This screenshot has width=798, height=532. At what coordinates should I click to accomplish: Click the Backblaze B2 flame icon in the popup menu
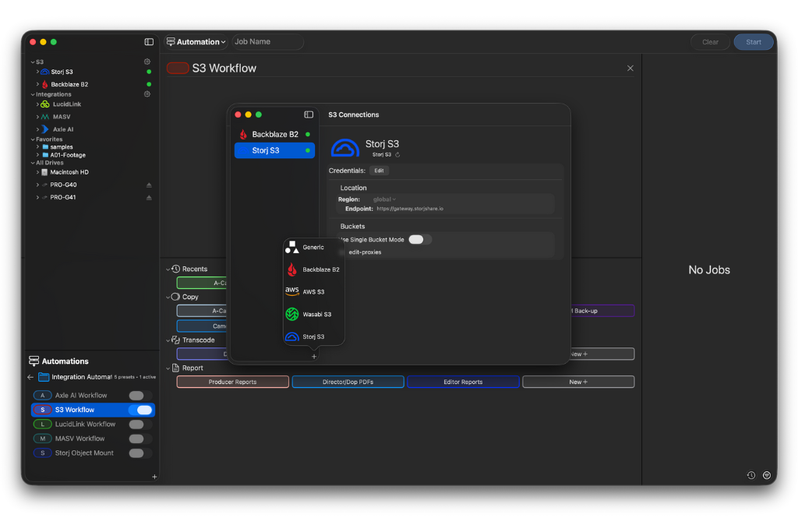pyautogui.click(x=292, y=270)
